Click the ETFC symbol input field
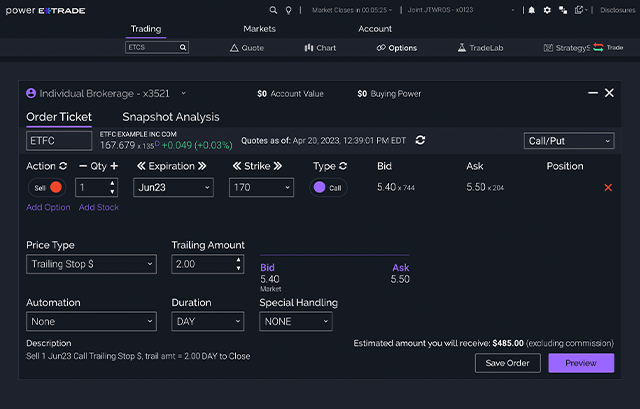The width and height of the screenshot is (640, 409). (58, 141)
